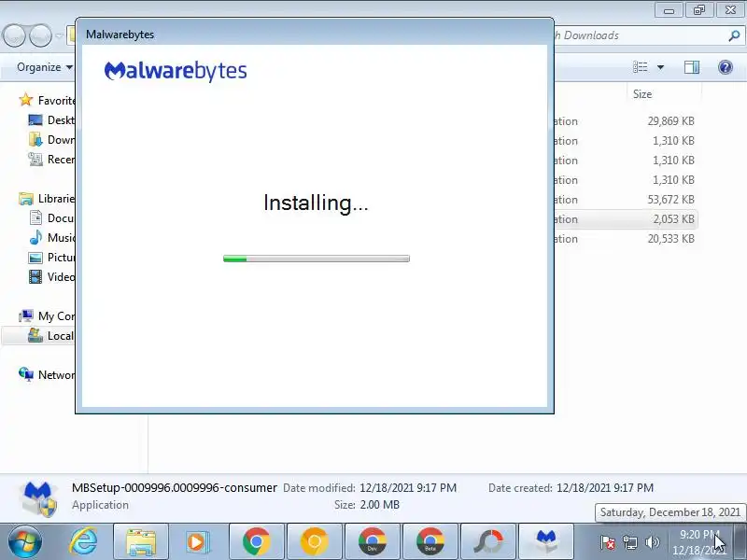Image resolution: width=747 pixels, height=560 pixels.
Task: Open the Windows Start menu
Action: click(x=25, y=542)
